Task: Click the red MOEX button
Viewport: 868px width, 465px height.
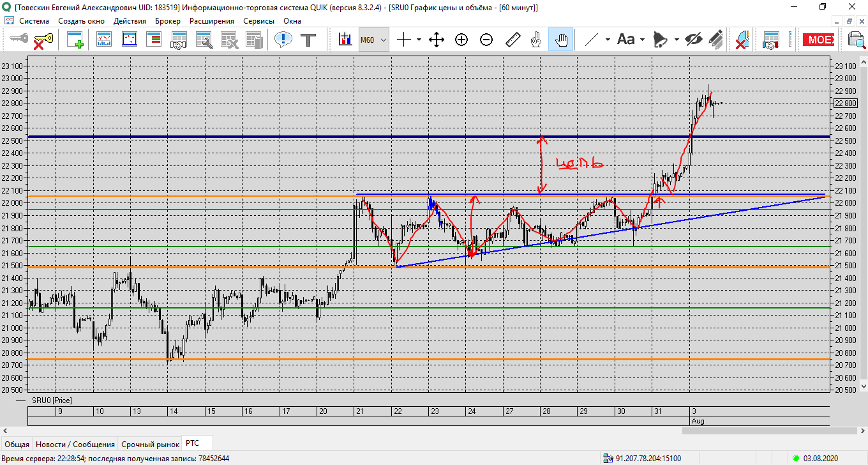Action: 819,40
